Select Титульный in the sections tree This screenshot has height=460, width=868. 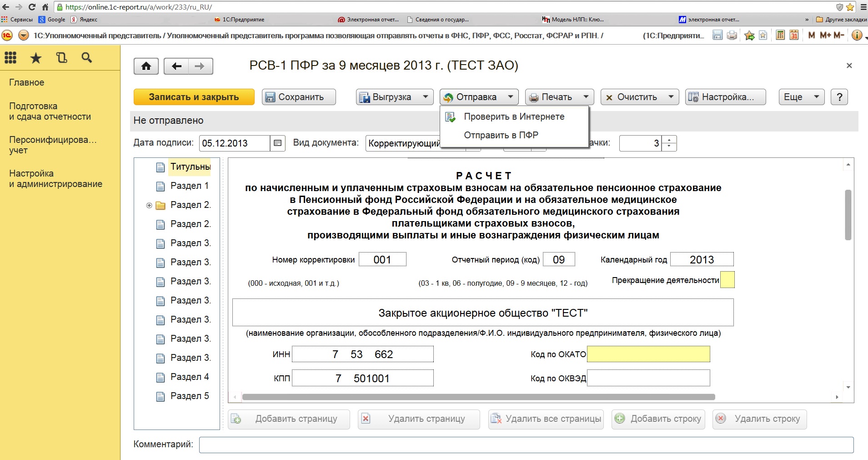click(191, 167)
